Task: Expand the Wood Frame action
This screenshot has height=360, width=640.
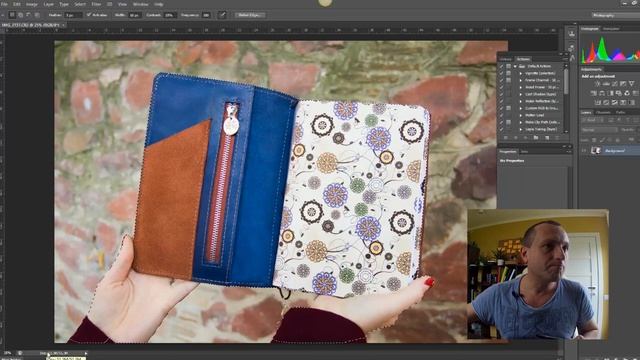Action: (521, 87)
